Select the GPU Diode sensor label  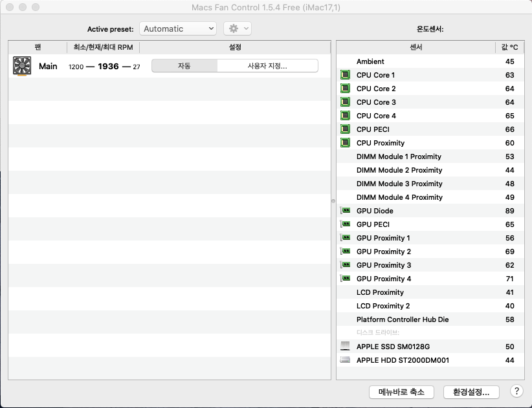pyautogui.click(x=375, y=211)
